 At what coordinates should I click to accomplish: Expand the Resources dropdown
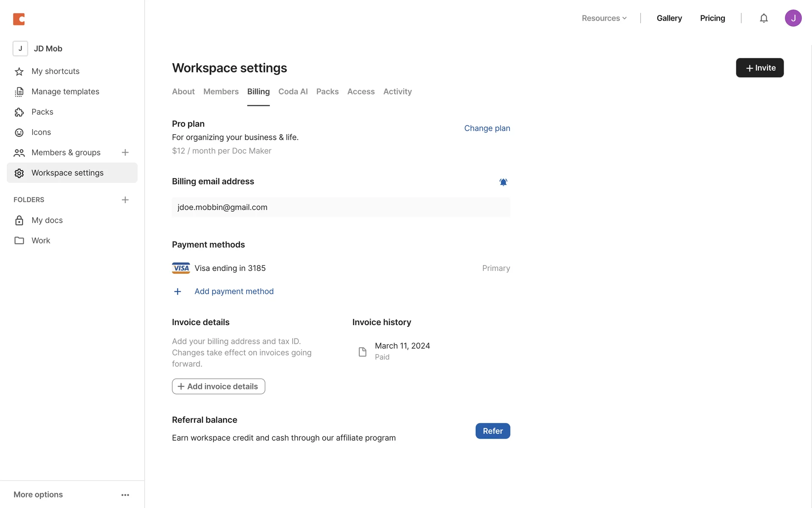(x=604, y=18)
